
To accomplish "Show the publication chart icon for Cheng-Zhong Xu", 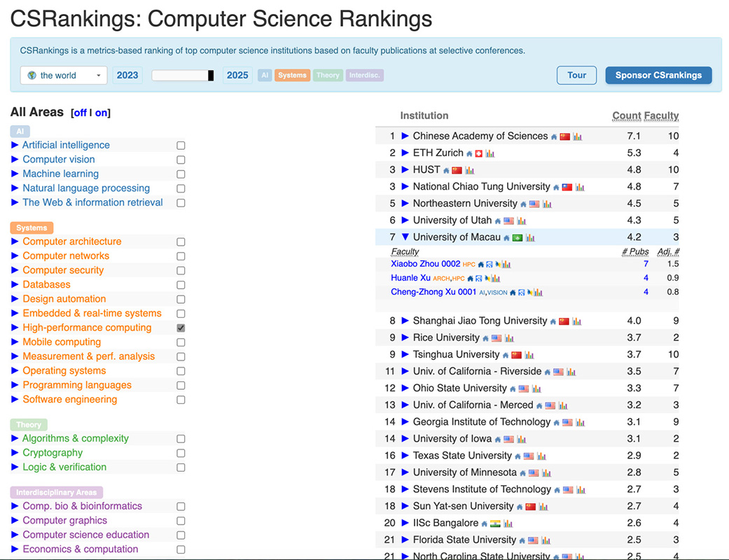I will (x=538, y=293).
